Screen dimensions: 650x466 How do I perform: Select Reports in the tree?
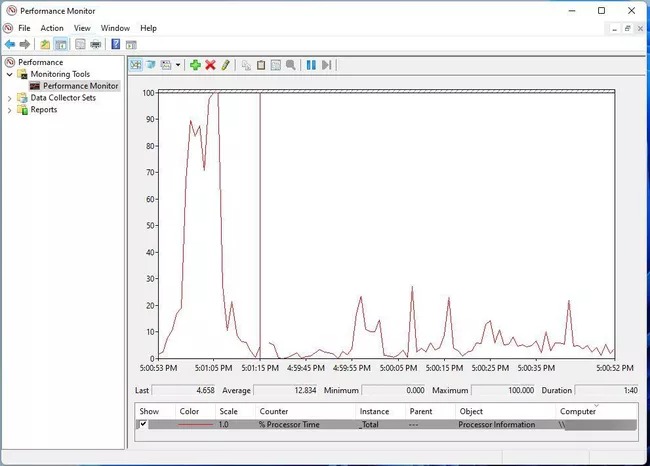pyautogui.click(x=44, y=109)
